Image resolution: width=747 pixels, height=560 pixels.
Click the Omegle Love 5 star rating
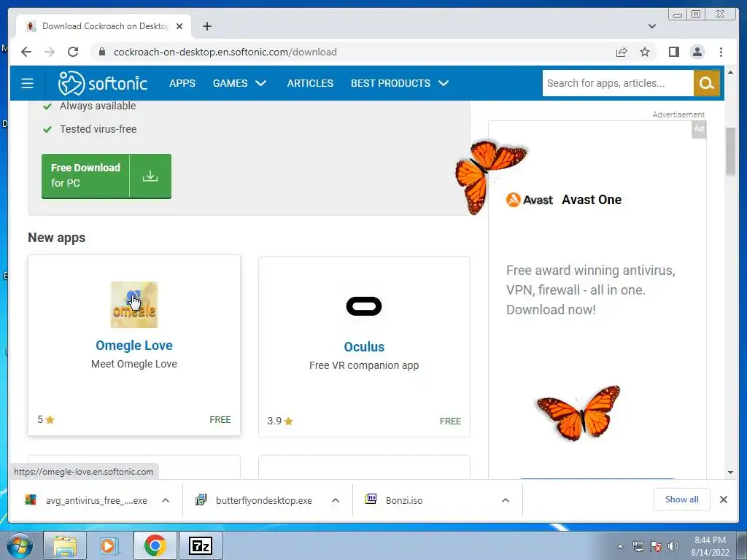pos(46,419)
